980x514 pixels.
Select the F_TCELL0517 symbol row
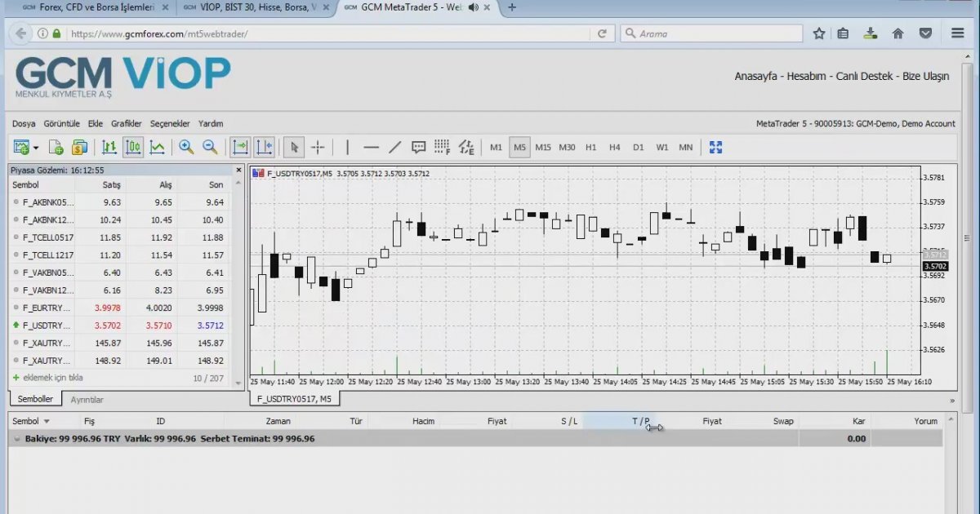[120, 237]
